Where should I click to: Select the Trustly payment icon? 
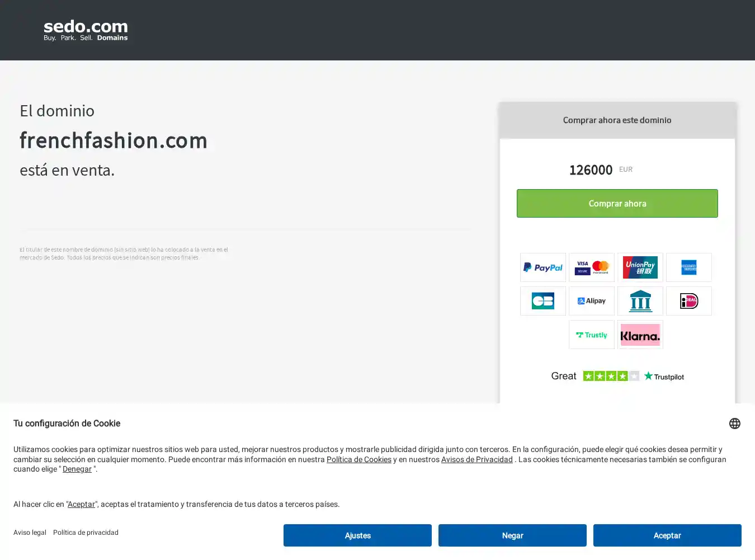point(592,335)
